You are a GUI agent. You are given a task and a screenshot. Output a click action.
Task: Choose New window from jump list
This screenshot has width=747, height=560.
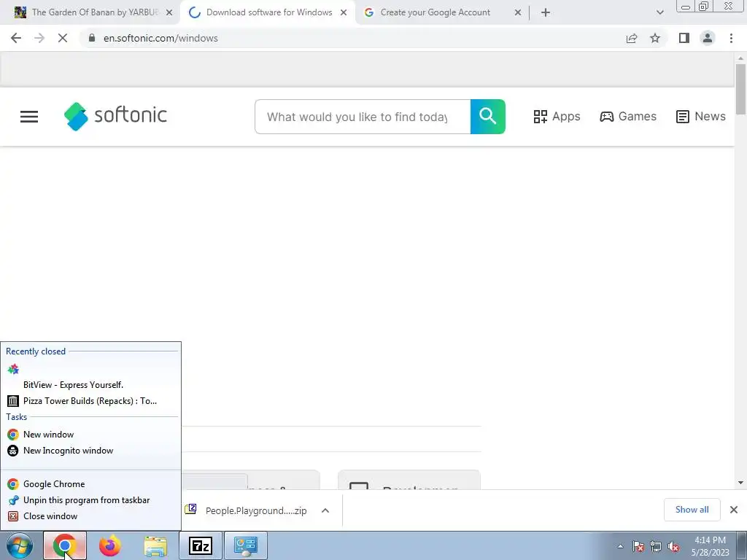(90, 435)
